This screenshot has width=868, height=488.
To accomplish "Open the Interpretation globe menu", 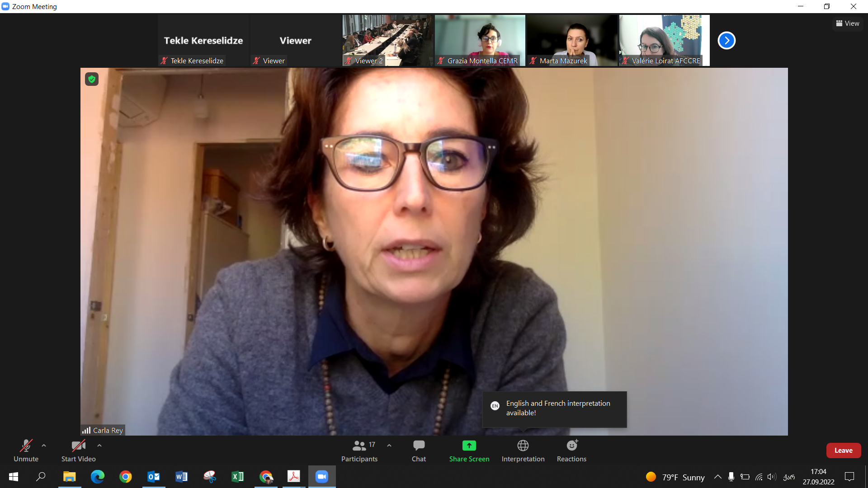I will coord(523,450).
